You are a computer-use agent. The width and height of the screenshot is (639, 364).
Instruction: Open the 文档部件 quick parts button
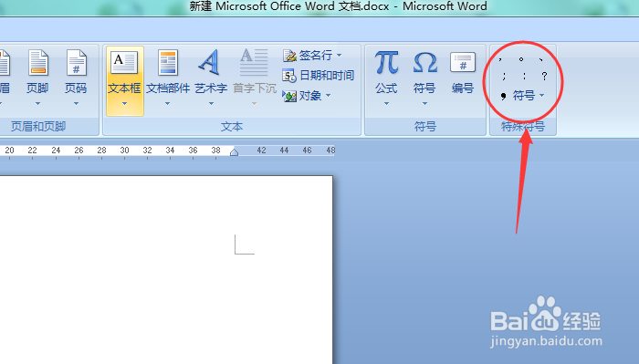coord(168,78)
